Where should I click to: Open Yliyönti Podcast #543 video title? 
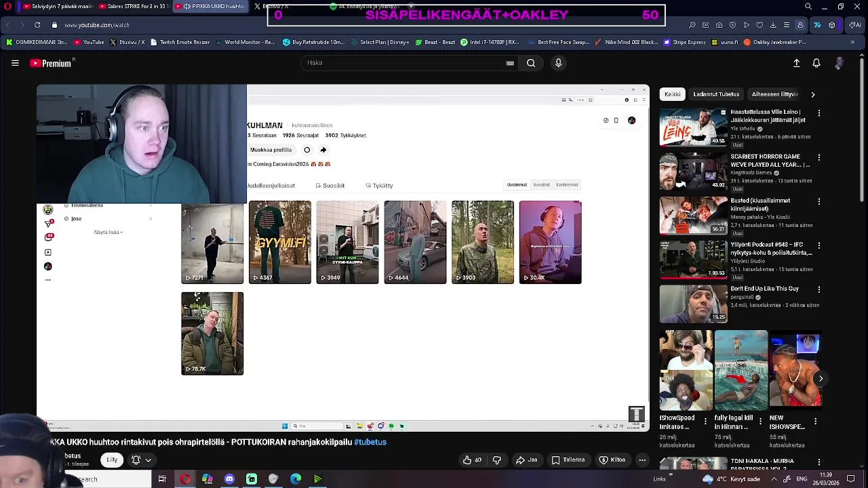[771, 249]
